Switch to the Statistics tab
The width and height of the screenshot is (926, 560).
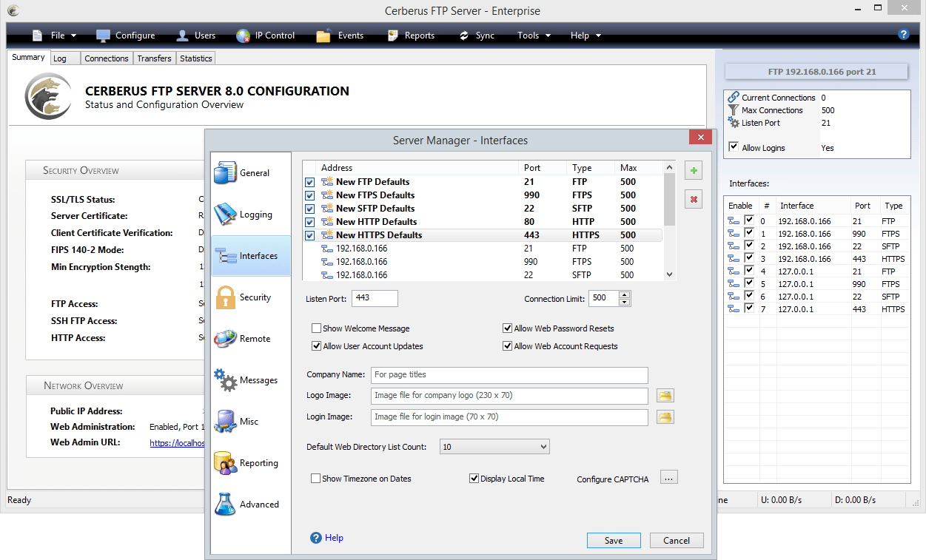click(x=195, y=58)
